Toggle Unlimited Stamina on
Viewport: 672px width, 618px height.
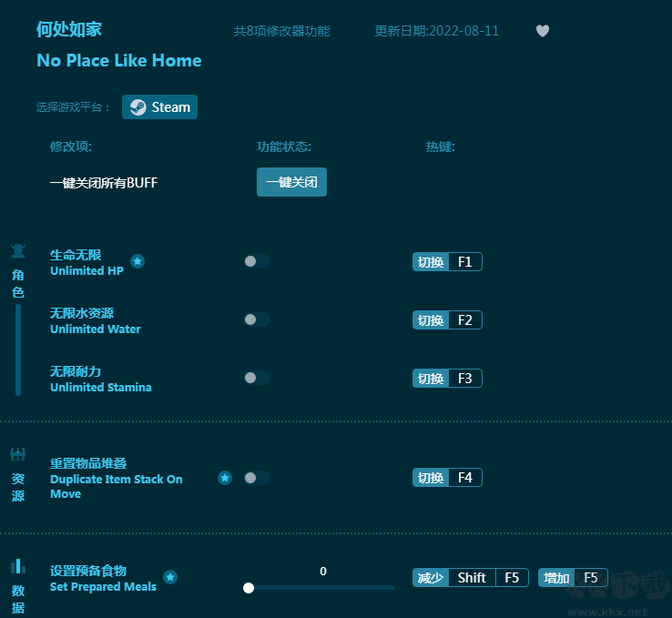[257, 378]
